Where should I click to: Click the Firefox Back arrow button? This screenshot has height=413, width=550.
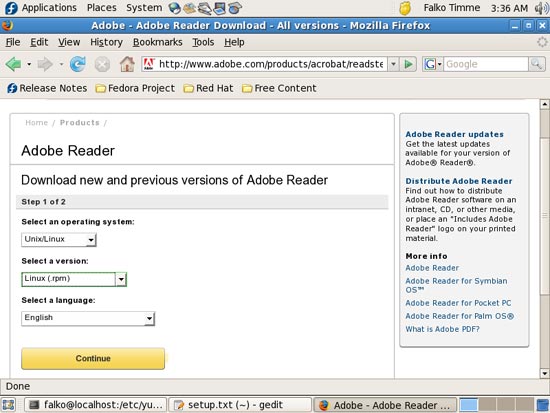[x=13, y=64]
